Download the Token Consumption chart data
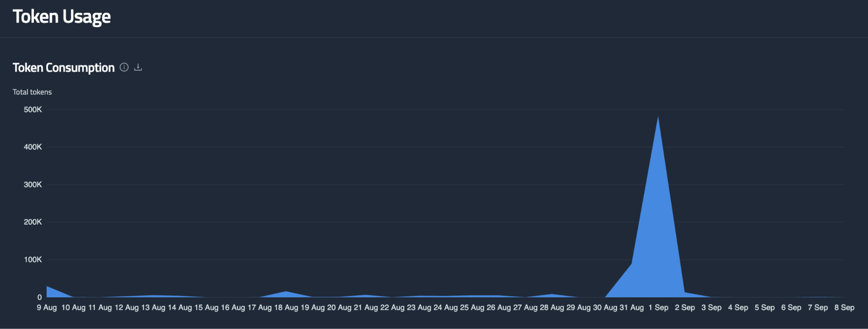The image size is (868, 329). click(138, 67)
